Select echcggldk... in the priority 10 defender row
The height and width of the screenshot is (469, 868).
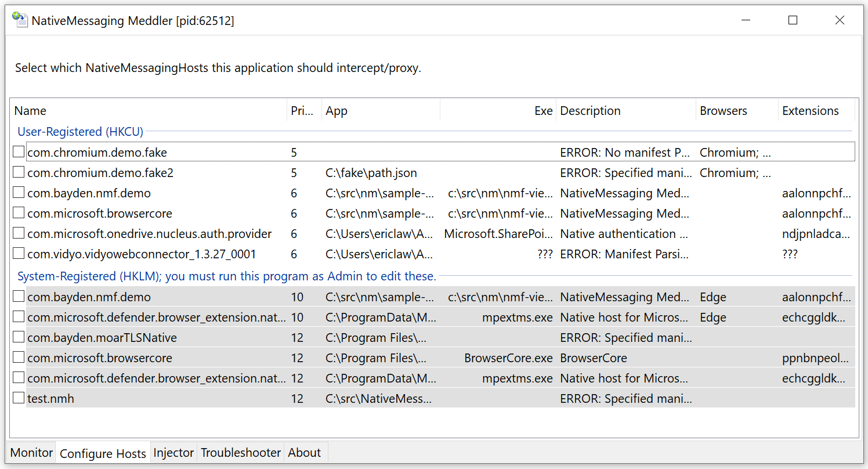pos(814,318)
